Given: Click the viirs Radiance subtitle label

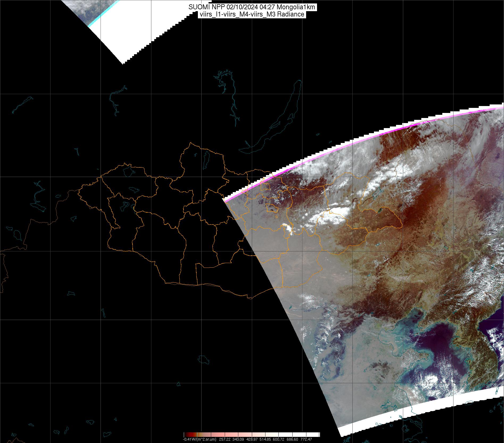Looking at the screenshot, I should click(x=252, y=14).
